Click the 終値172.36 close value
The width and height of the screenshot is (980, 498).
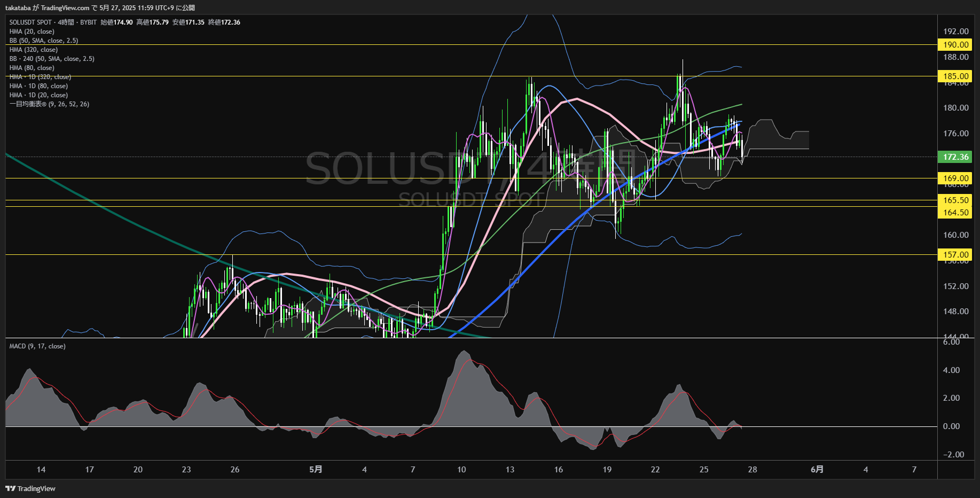(x=224, y=22)
